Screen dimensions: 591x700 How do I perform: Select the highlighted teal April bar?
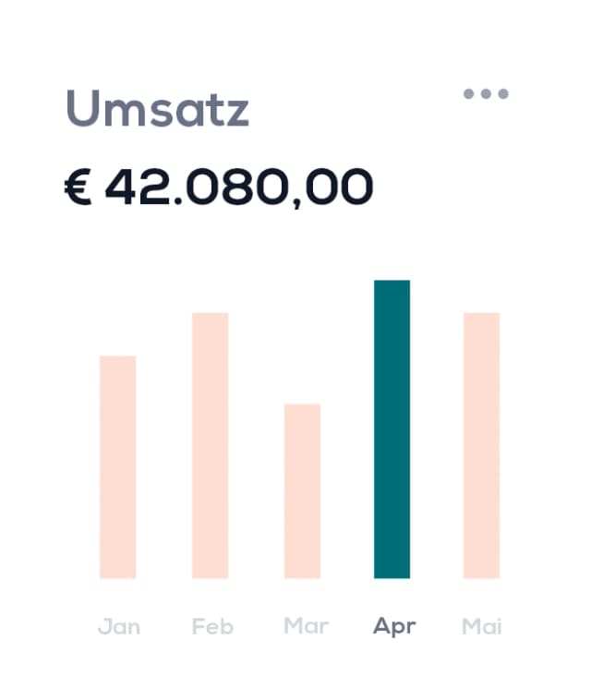[392, 429]
